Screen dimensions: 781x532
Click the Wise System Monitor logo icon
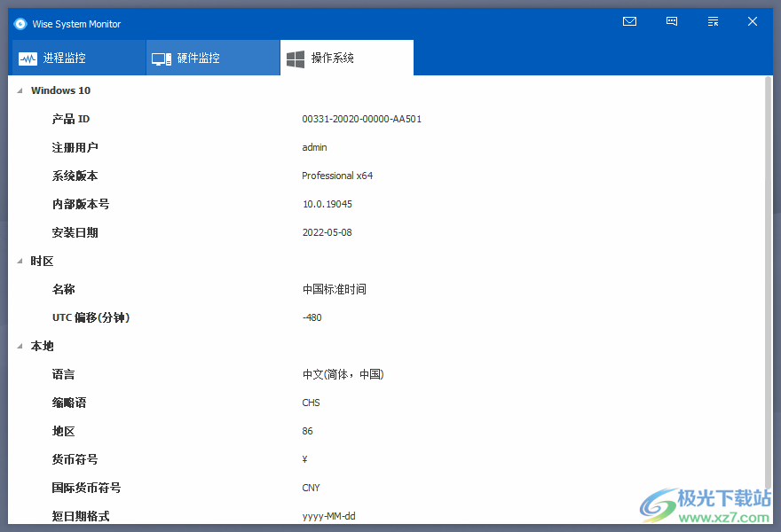pos(20,24)
